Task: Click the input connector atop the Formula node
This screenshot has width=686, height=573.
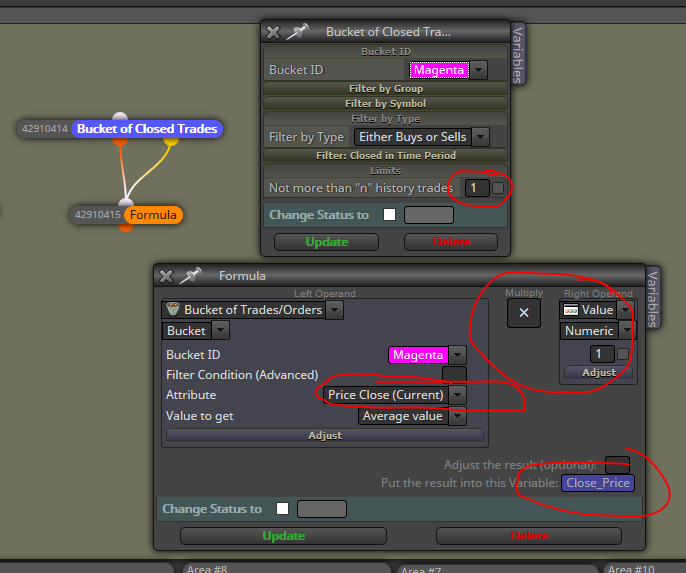Action: tap(126, 202)
